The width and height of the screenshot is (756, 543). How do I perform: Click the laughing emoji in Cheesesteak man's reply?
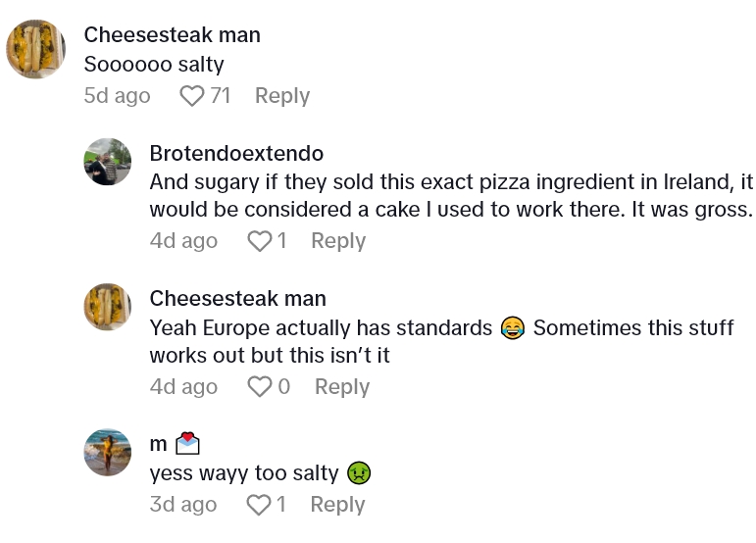click(x=512, y=328)
